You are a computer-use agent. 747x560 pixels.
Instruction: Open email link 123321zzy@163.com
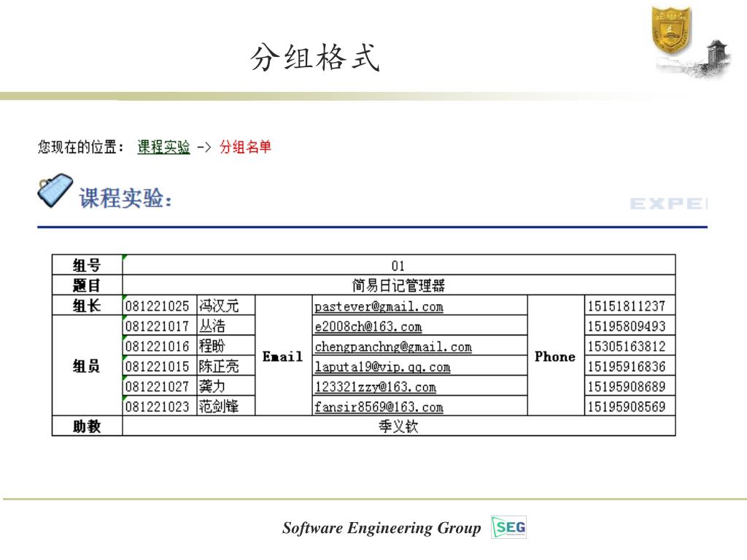tap(375, 386)
